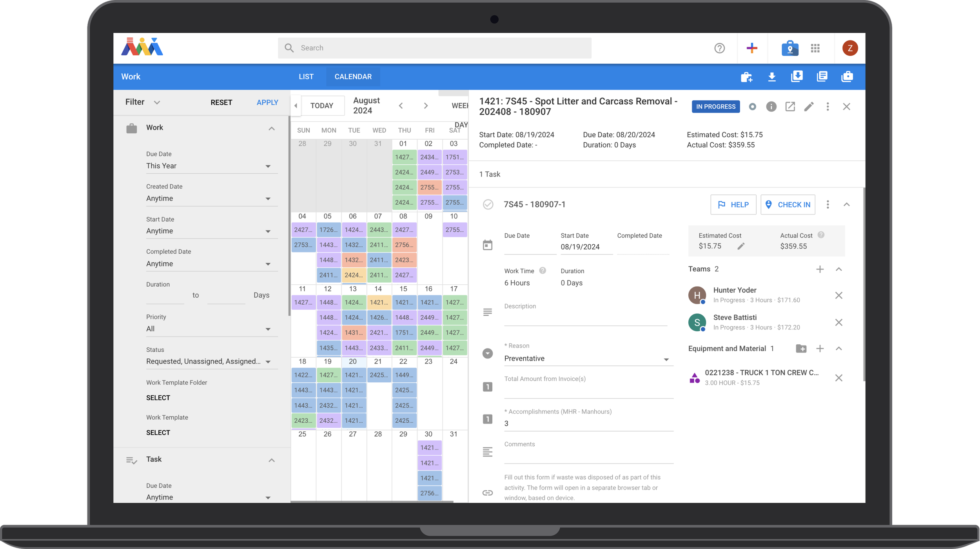Open the Due Date This Year dropdown

(212, 166)
